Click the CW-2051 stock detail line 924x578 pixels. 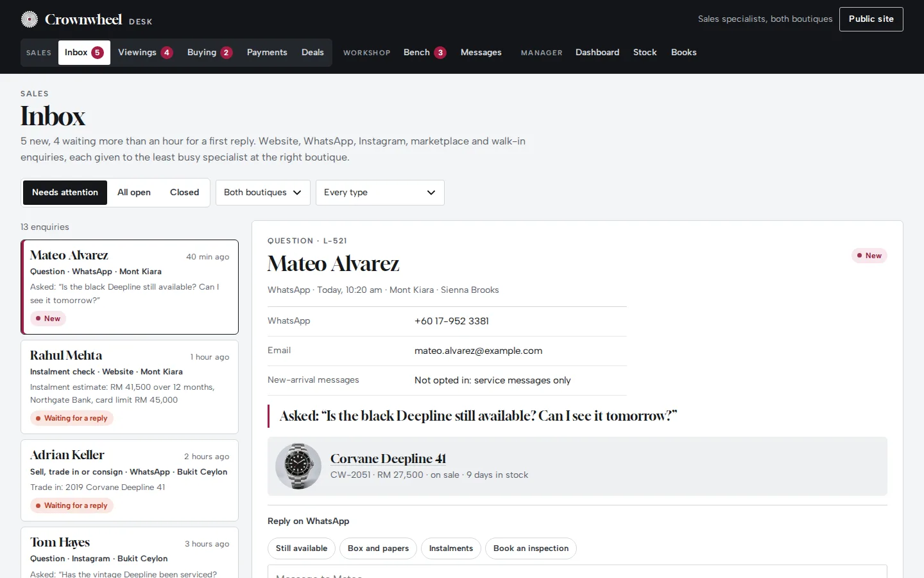pos(429,475)
